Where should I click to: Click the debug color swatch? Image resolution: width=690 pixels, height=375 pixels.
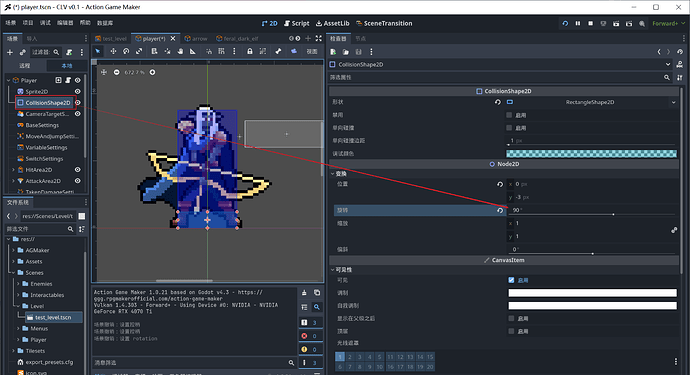591,154
